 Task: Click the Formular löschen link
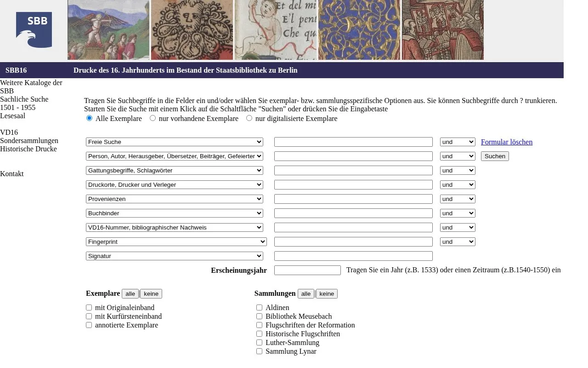(507, 142)
